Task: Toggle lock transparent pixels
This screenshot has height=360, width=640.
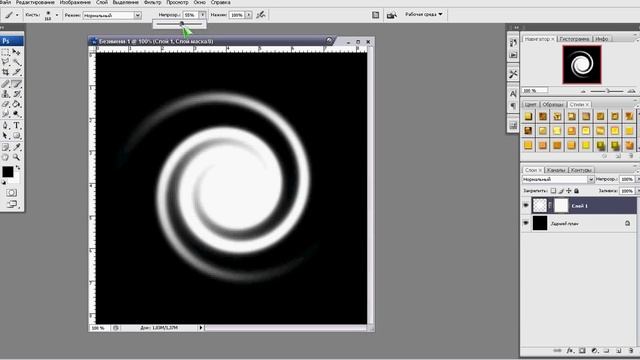Action: coord(553,191)
